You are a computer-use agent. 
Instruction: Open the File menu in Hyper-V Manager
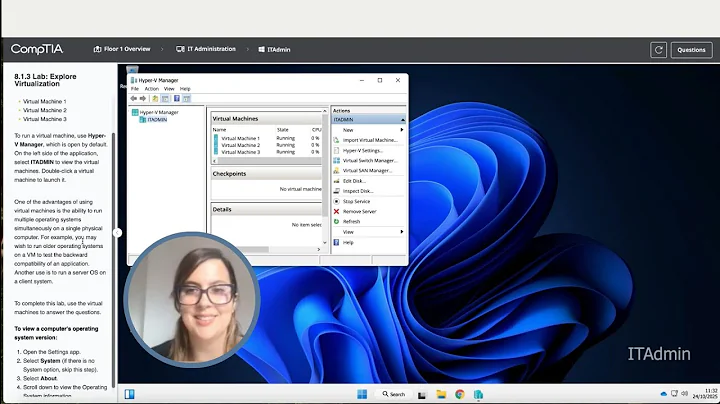(x=135, y=89)
